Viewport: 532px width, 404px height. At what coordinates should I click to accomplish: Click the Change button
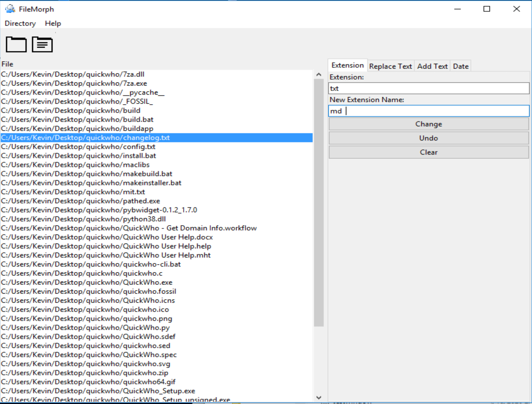[429, 124]
